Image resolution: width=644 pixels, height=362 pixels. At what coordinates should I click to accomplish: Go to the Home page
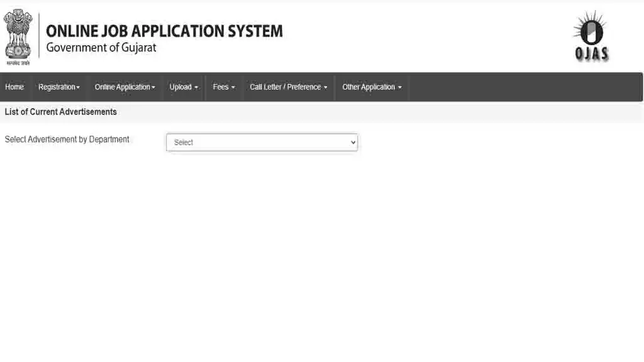(14, 87)
